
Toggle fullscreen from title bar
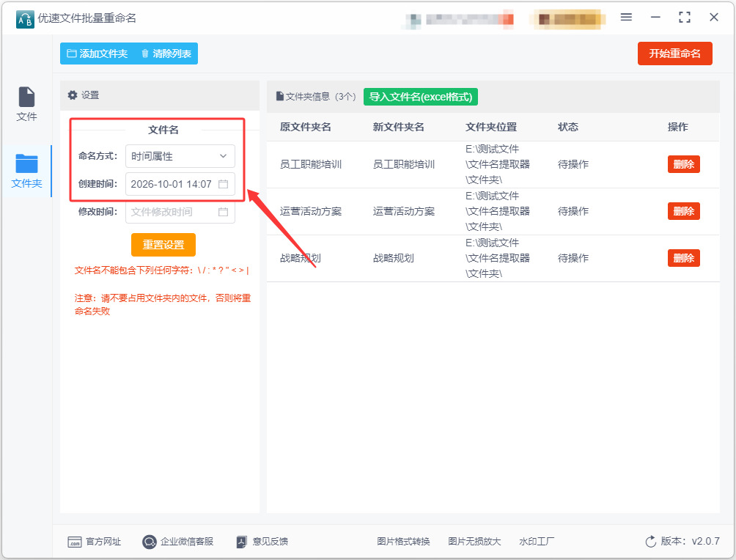click(685, 18)
